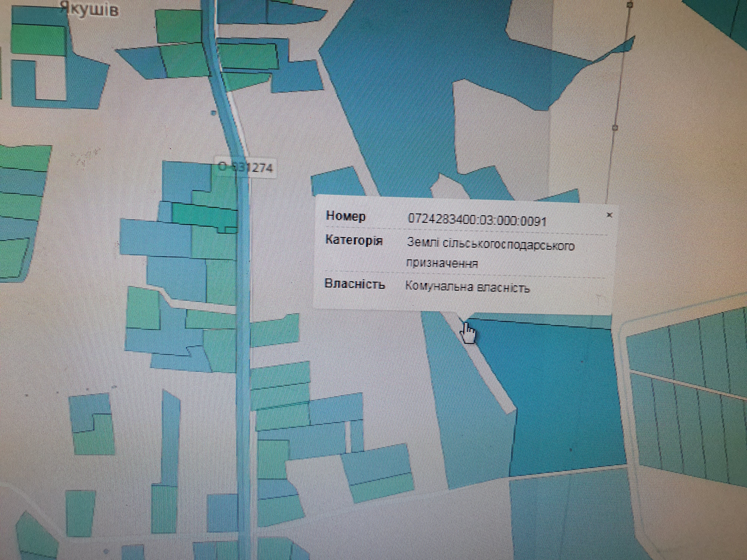Select the square handle atop the vertical line
747x560 pixels.
[630, 5]
